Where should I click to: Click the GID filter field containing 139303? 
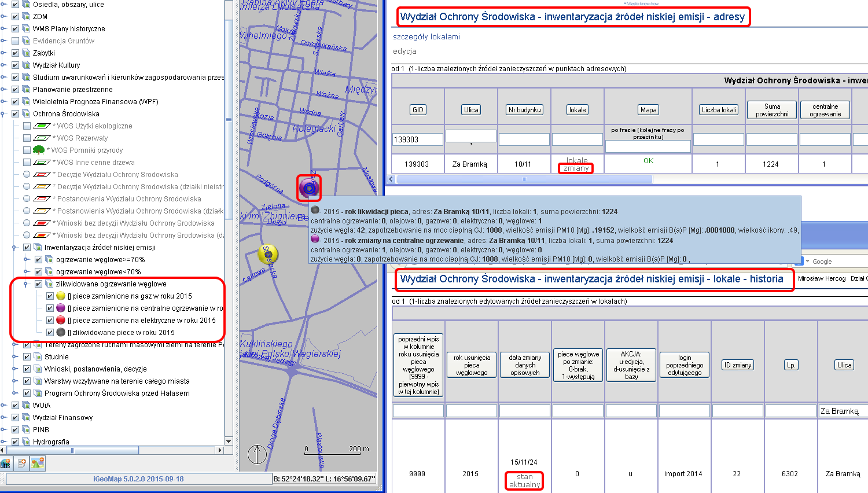[417, 139]
